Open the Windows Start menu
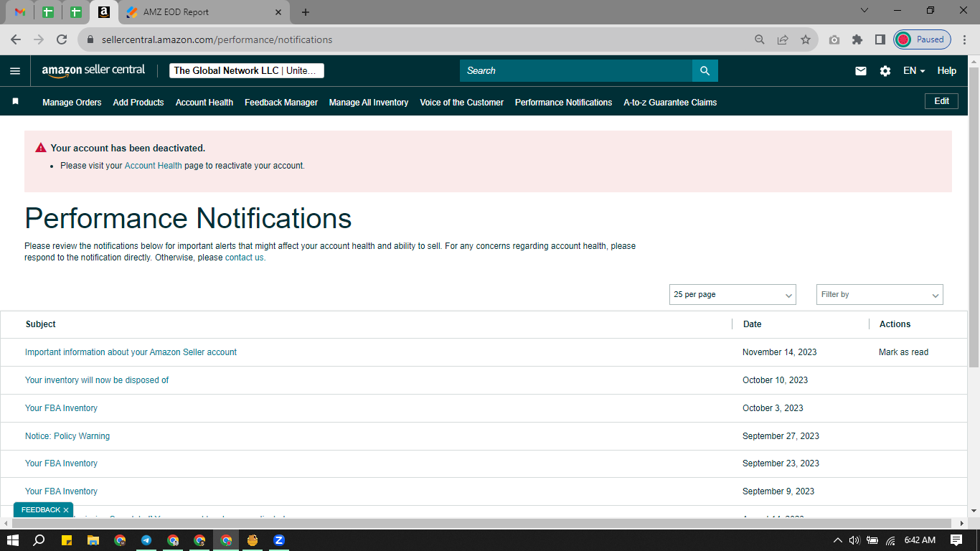Screen dimensions: 980x551 pos(12,540)
